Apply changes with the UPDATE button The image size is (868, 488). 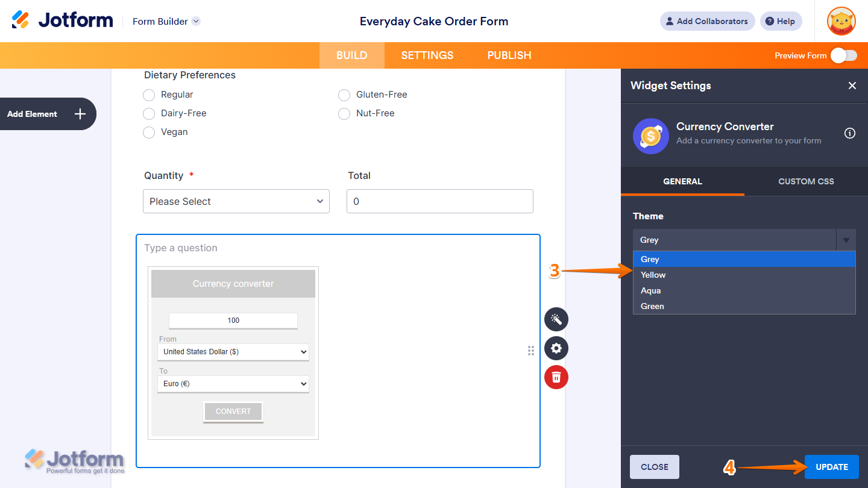831,467
